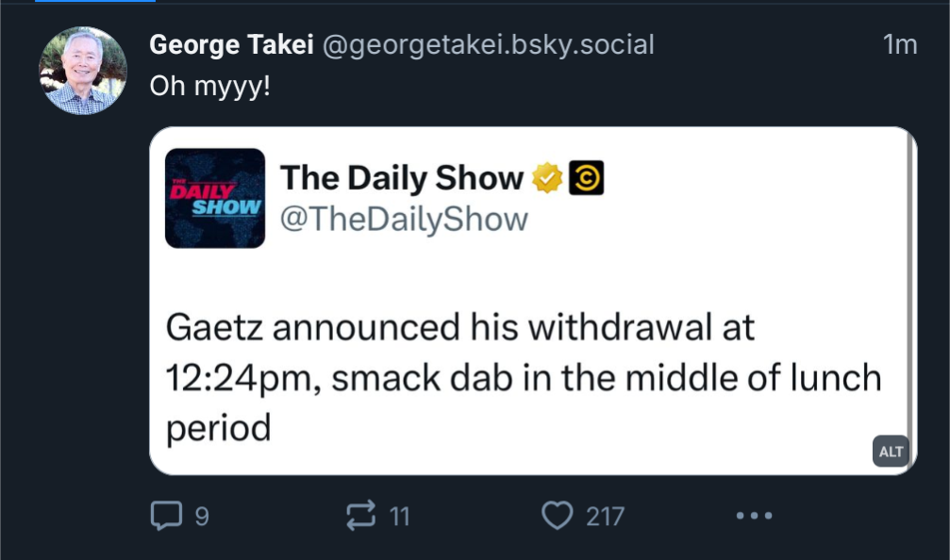Click the Comedy Central affiliation badge
950x560 pixels.
(586, 178)
